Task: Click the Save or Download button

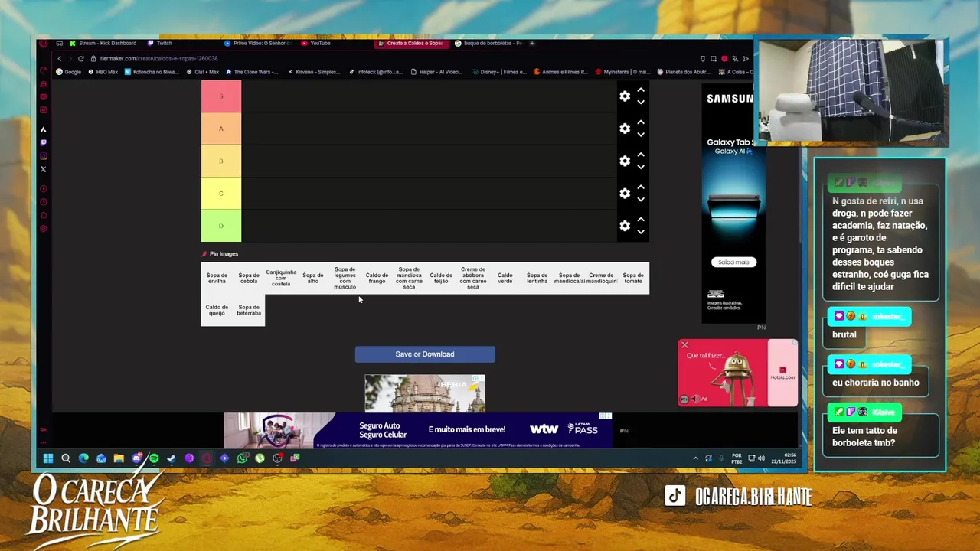Action: 425,354
